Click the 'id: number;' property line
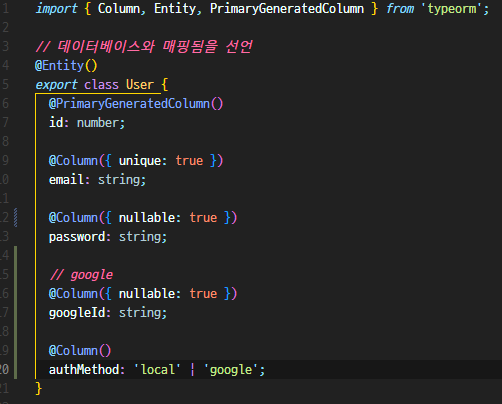Image resolution: width=502 pixels, height=404 pixels. 87,123
